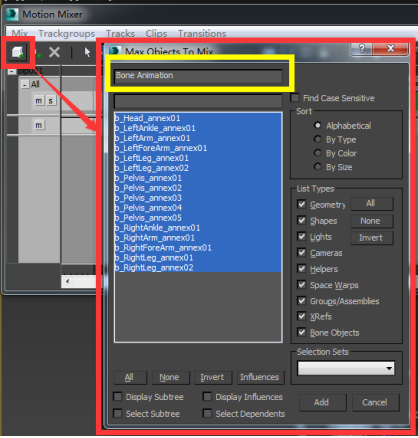Click the 3ds Max icon in Motion Mixer title
The width and height of the screenshot is (418, 438).
(12, 14)
